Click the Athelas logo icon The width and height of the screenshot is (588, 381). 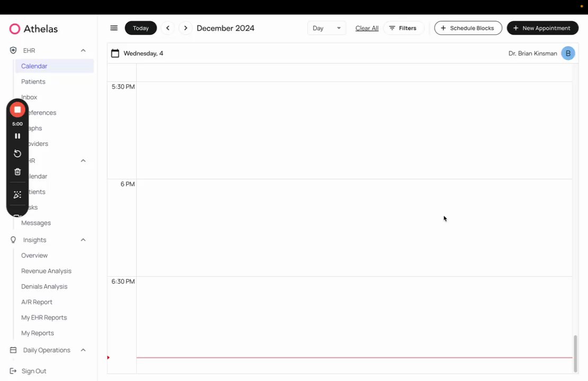[x=15, y=29]
